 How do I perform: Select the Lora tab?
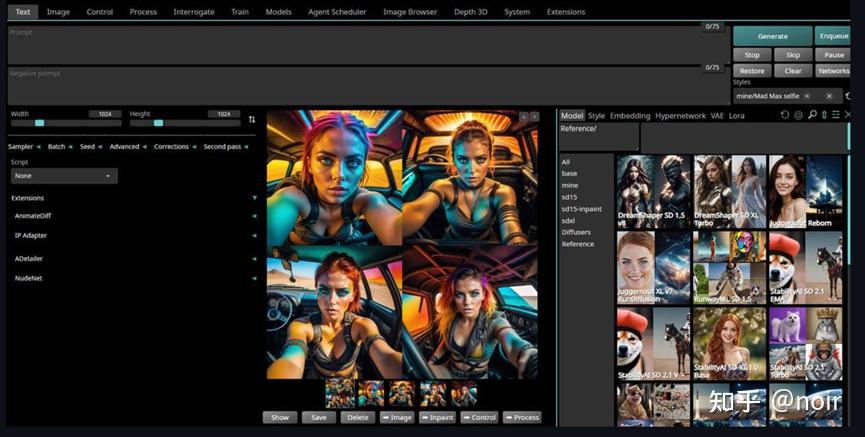pyautogui.click(x=736, y=116)
